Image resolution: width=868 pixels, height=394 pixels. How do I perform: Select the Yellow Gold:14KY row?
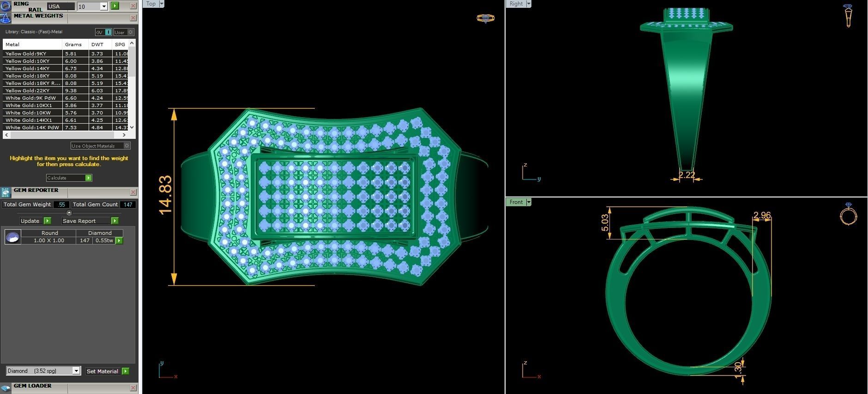[x=66, y=68]
